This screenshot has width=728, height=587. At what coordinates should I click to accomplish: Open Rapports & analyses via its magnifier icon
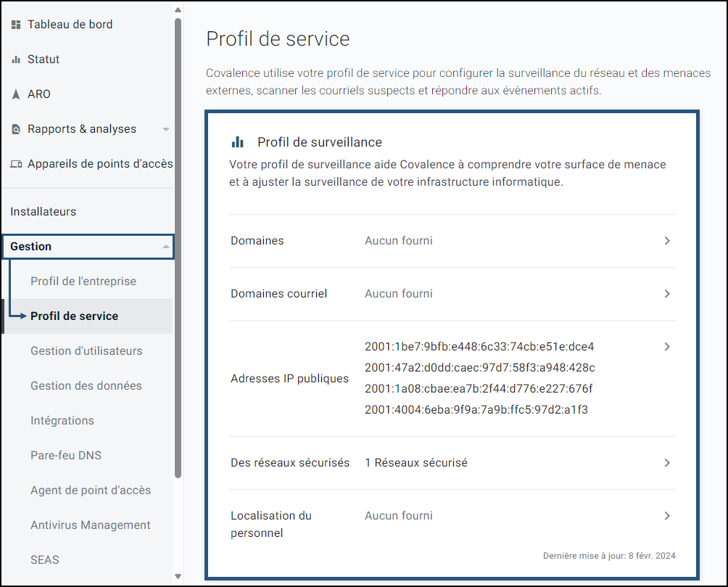pos(15,128)
